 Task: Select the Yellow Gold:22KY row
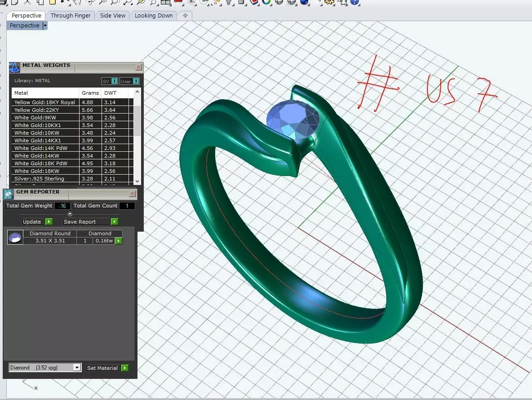73,110
